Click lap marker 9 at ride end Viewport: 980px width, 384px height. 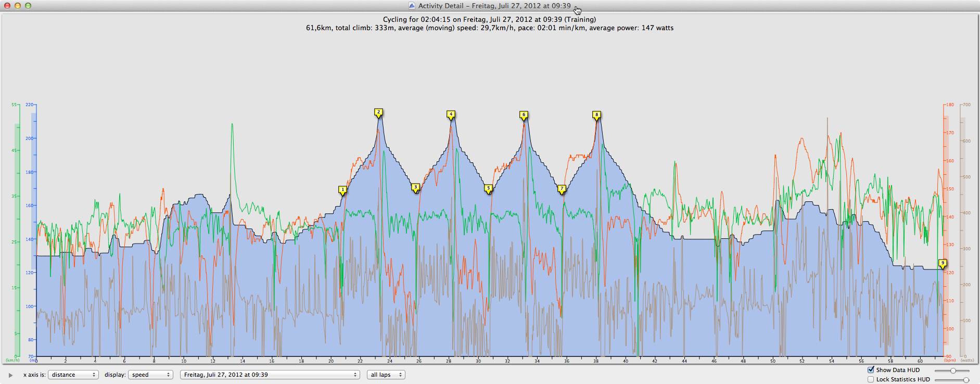tap(942, 263)
